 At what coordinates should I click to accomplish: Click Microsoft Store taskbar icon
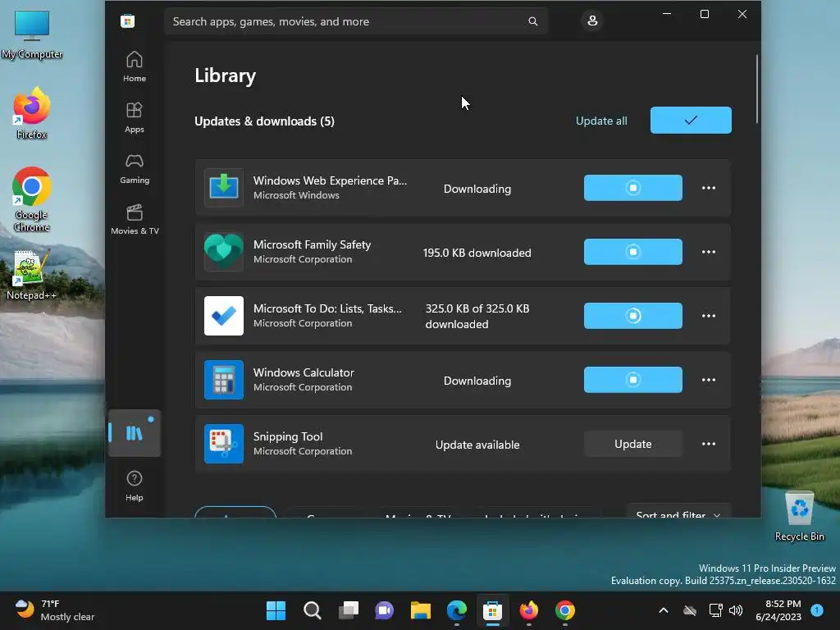pos(492,610)
